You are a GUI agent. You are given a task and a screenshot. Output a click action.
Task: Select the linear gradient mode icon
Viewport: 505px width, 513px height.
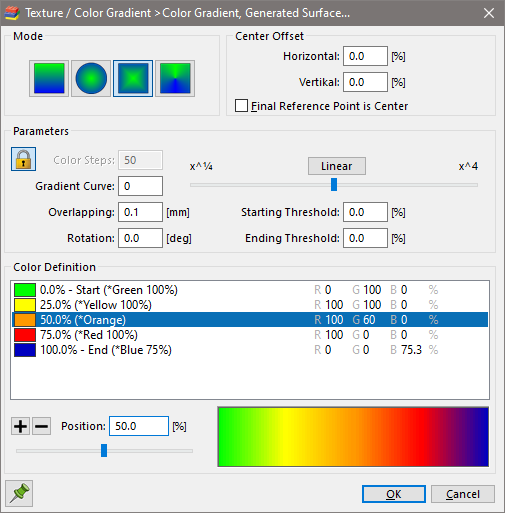[49, 79]
